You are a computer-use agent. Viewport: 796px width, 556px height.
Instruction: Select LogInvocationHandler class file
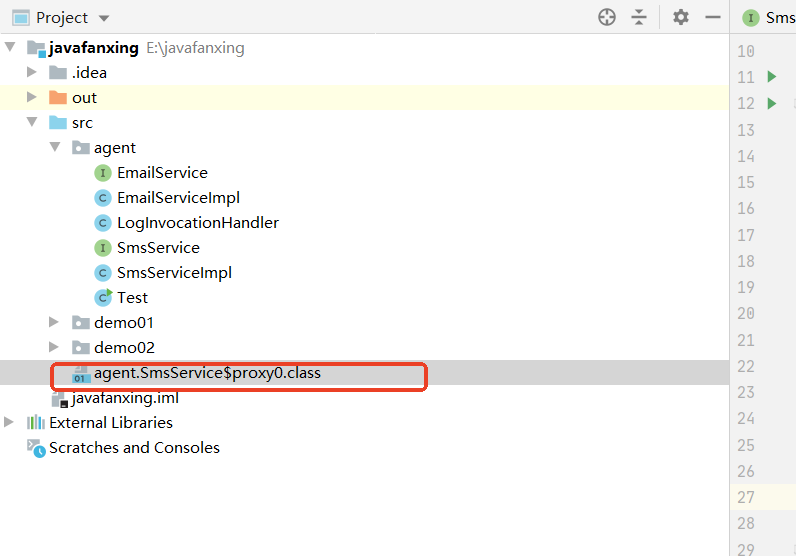click(198, 222)
